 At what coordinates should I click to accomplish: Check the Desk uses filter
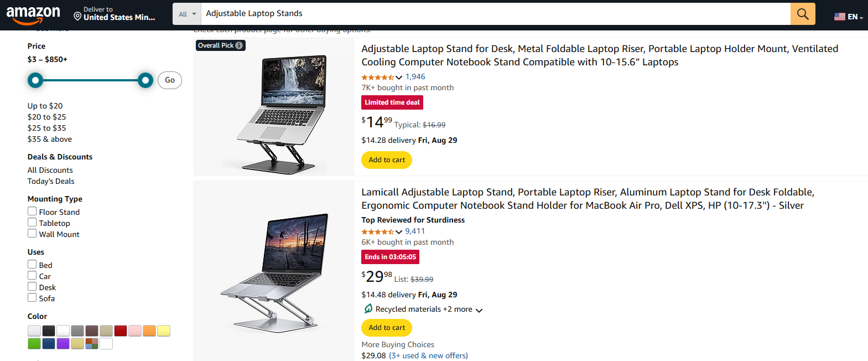[32, 287]
